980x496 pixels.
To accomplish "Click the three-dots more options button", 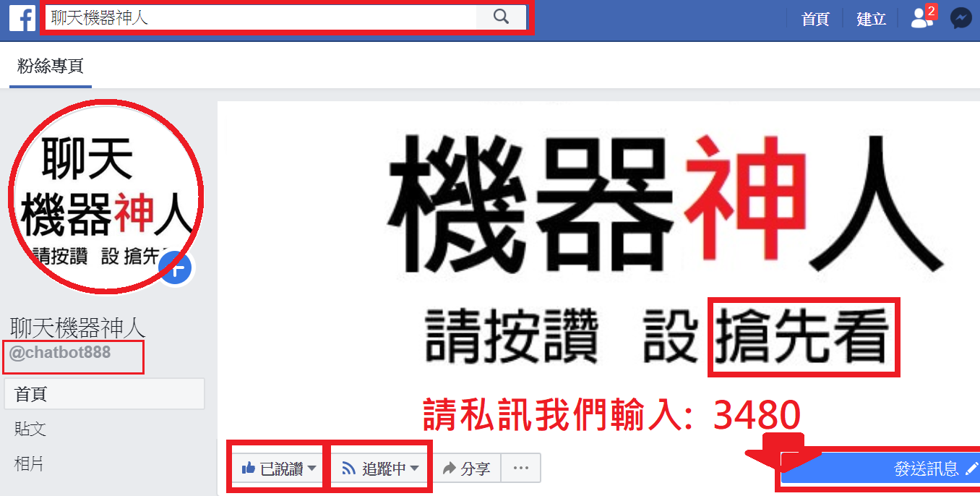I will click(521, 469).
